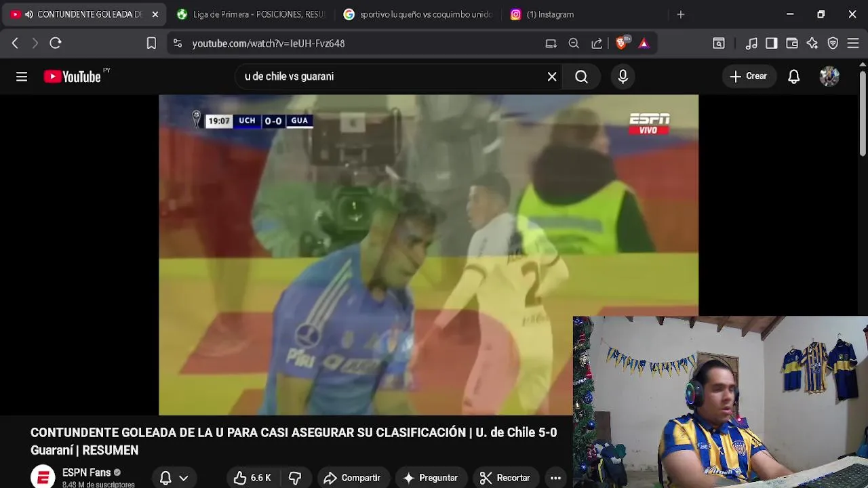Dislike the video with thumbs-down button
This screenshot has height=488, width=868.
tap(295, 478)
